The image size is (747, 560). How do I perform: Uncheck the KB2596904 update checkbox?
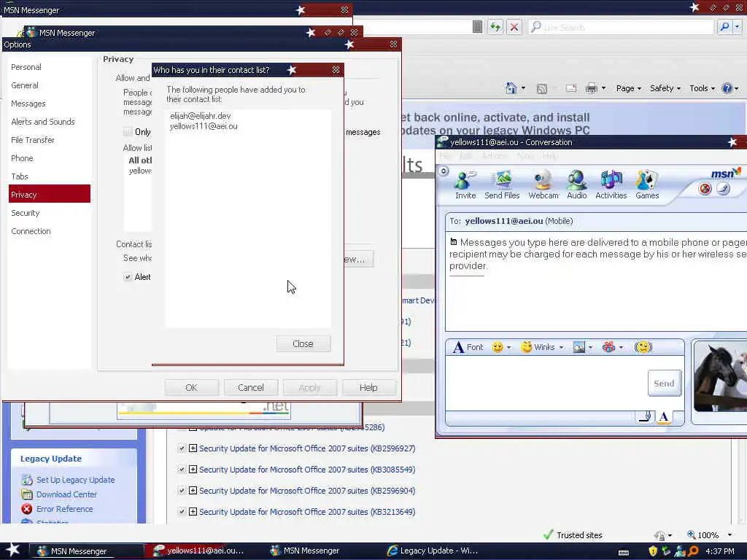tap(182, 490)
